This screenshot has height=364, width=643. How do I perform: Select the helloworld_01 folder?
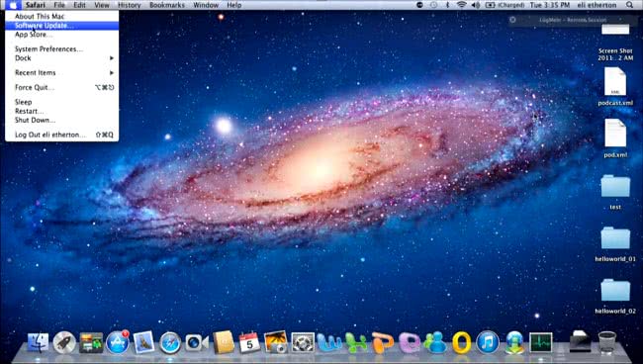coord(615,244)
